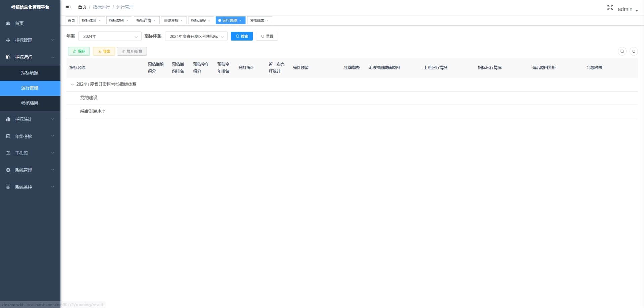This screenshot has height=308, width=644.
Task: Click the 亮灯预警 column header
Action: click(301, 68)
